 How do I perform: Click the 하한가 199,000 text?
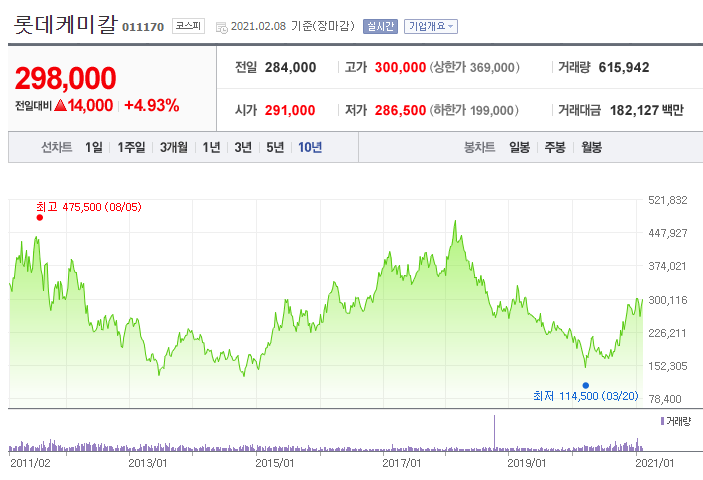pyautogui.click(x=474, y=110)
